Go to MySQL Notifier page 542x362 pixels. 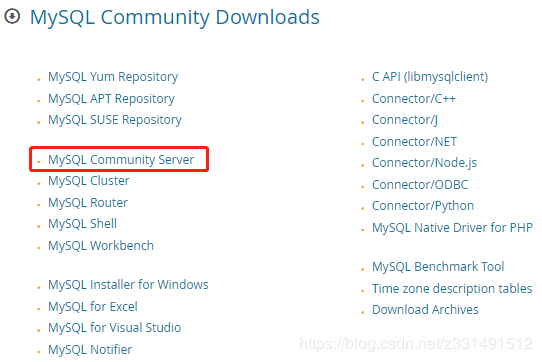(90, 350)
